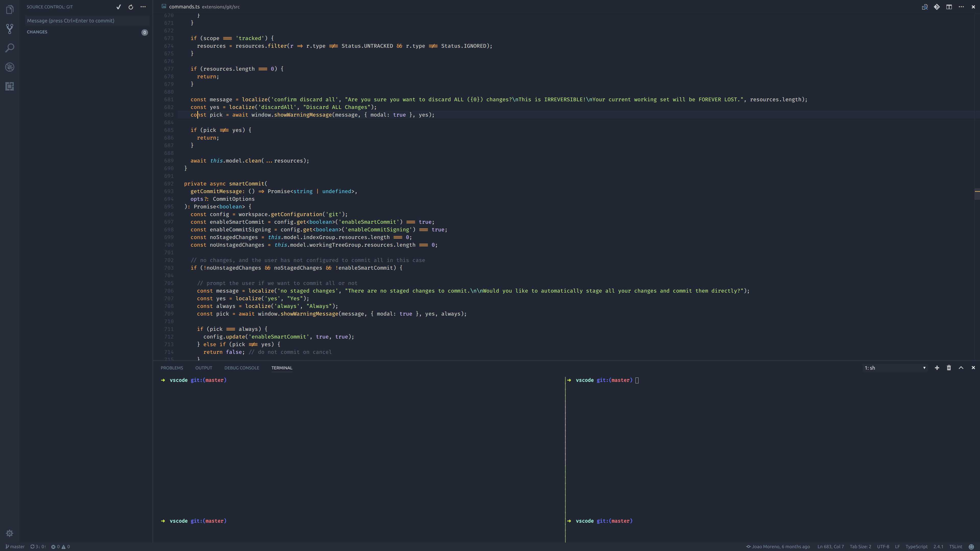Refresh the Git source control view
Image resolution: width=980 pixels, height=551 pixels.
coord(130,7)
